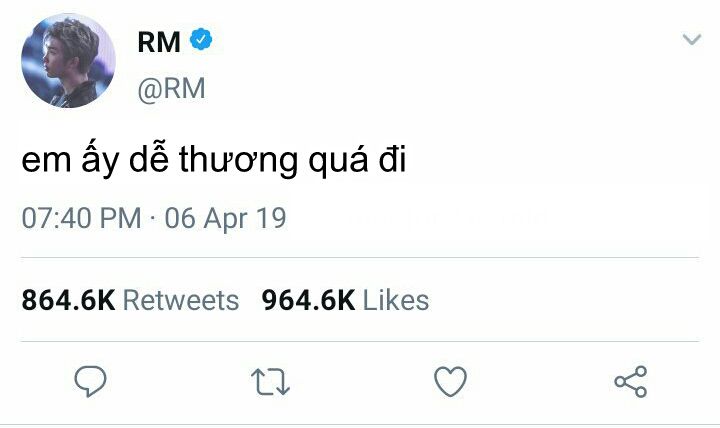720x428 pixels.
Task: Click the 06 Apr 19 date
Action: (225, 218)
